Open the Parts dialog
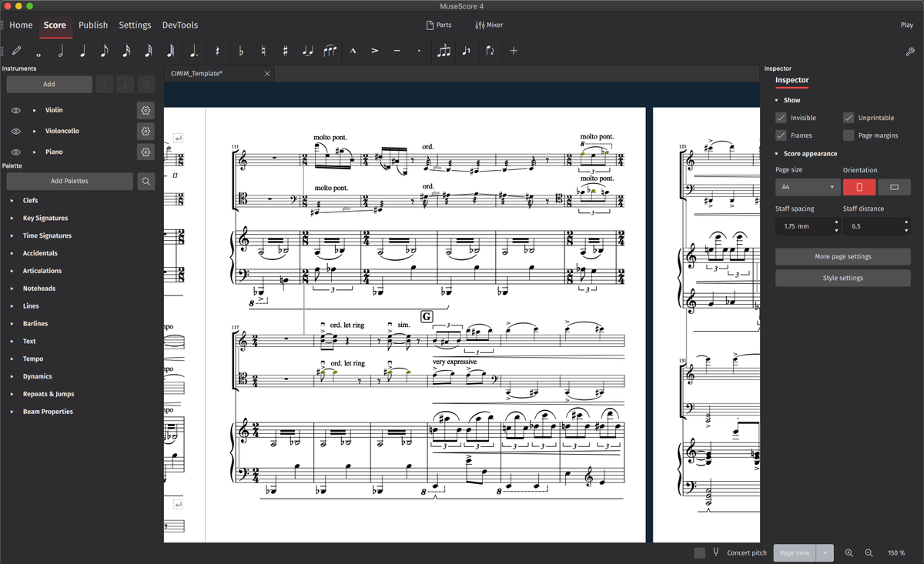The height and width of the screenshot is (564, 924). pyautogui.click(x=439, y=25)
